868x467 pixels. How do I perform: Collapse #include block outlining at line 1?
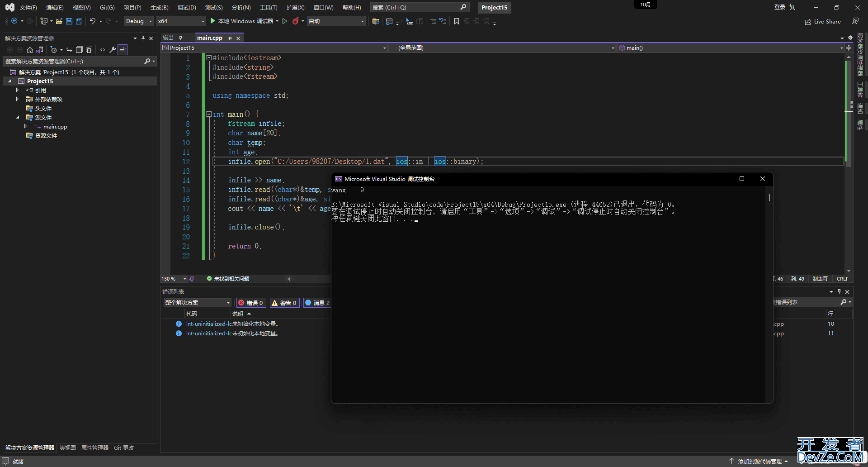click(x=209, y=57)
